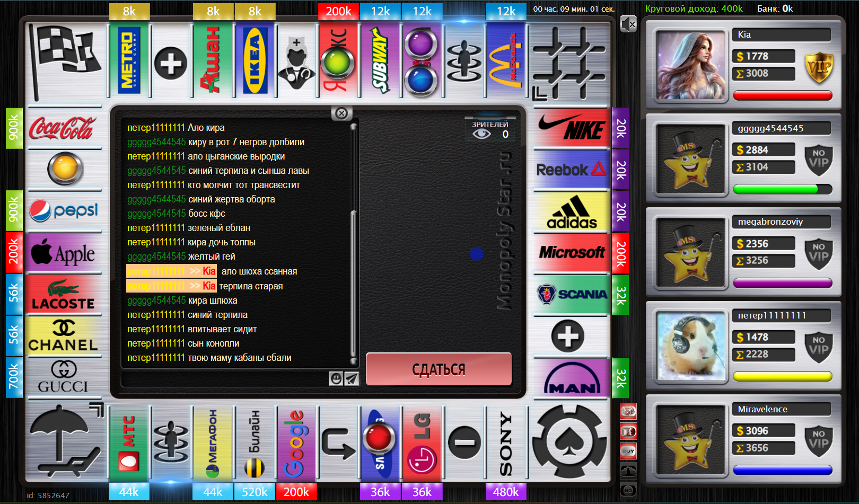Click the 700k price tag beside Gucci
Screen dimensions: 859x504
tap(14, 377)
